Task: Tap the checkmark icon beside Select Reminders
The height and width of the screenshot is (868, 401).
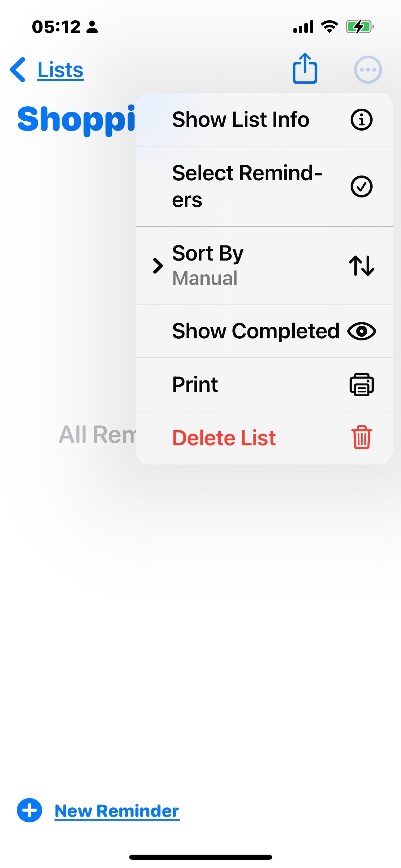Action: 361,186
